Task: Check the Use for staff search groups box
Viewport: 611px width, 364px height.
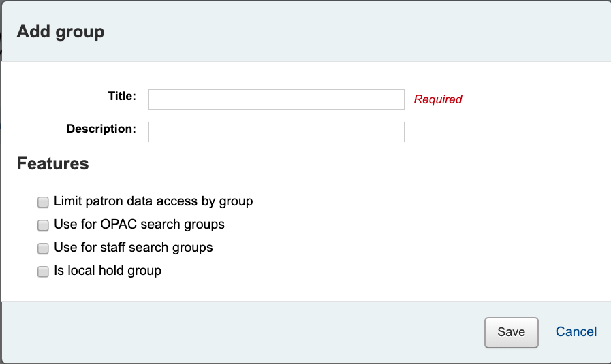Action: pos(43,248)
